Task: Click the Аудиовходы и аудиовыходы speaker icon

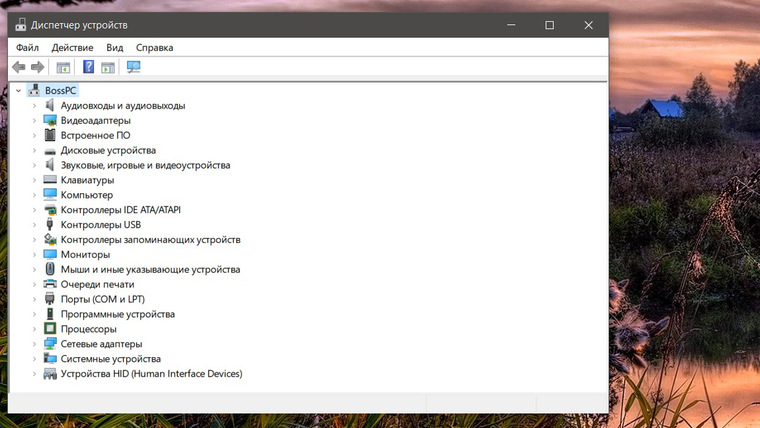Action: click(49, 105)
